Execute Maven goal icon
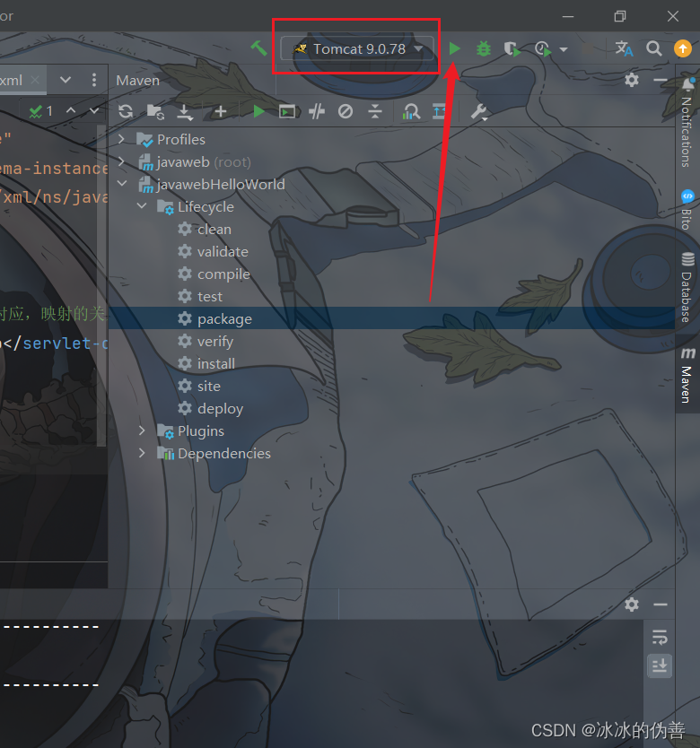The height and width of the screenshot is (748, 700). pos(287,111)
